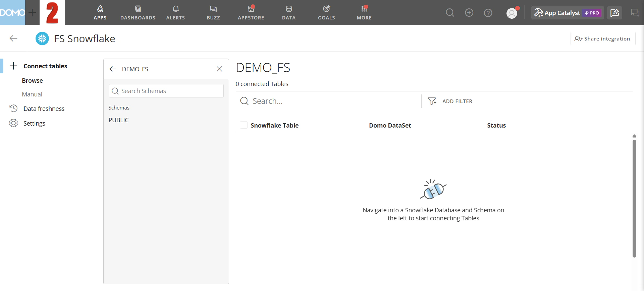Open Dashboards from top navigation
The height and width of the screenshot is (291, 644).
(138, 13)
